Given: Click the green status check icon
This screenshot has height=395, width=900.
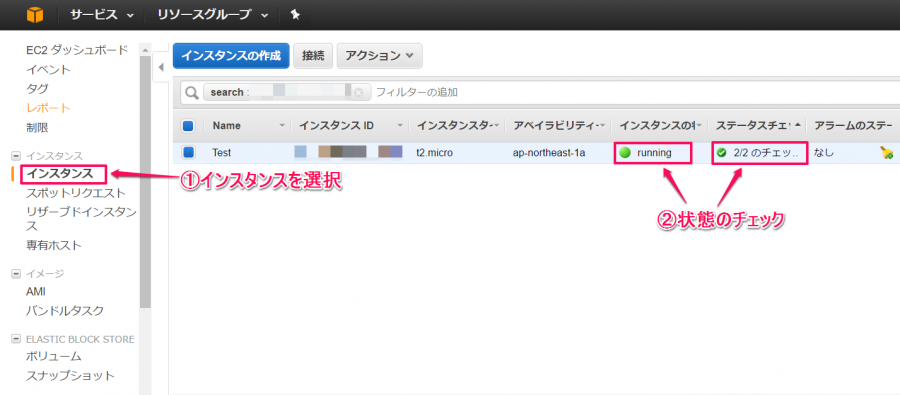Looking at the screenshot, I should coord(721,153).
